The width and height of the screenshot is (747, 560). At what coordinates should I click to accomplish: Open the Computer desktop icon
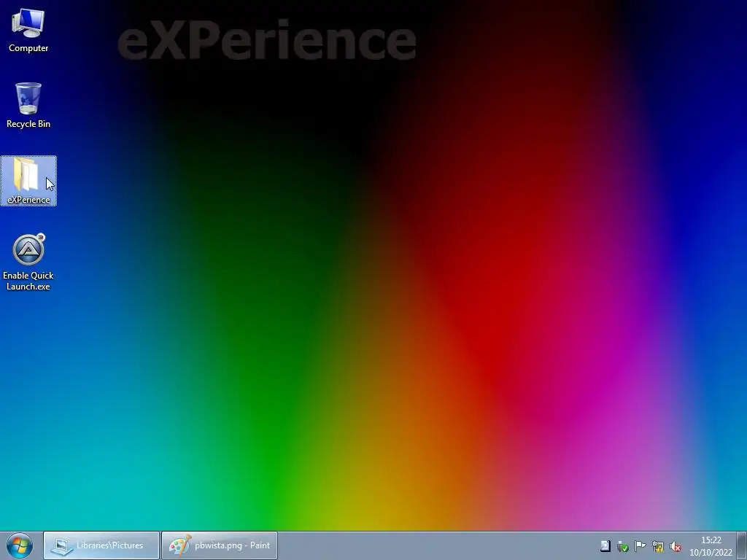[28, 29]
